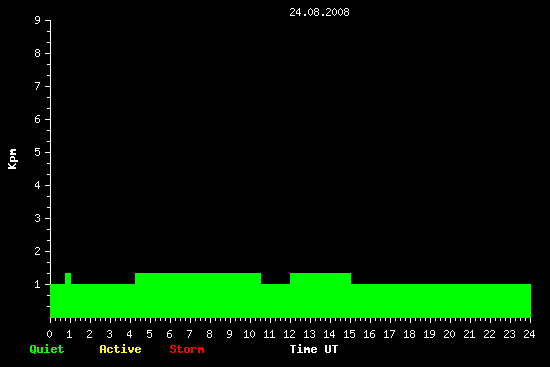Click the 24.08.2008 date title

[319, 12]
